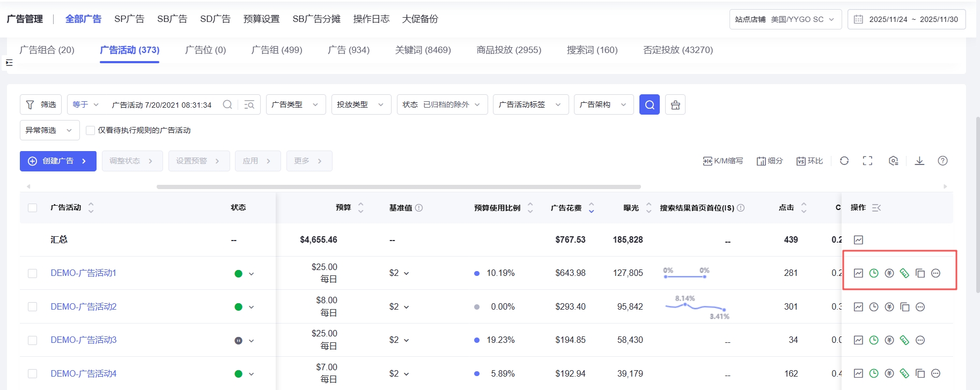The width and height of the screenshot is (980, 390).
Task: Open the help question mark icon
Action: [942, 161]
